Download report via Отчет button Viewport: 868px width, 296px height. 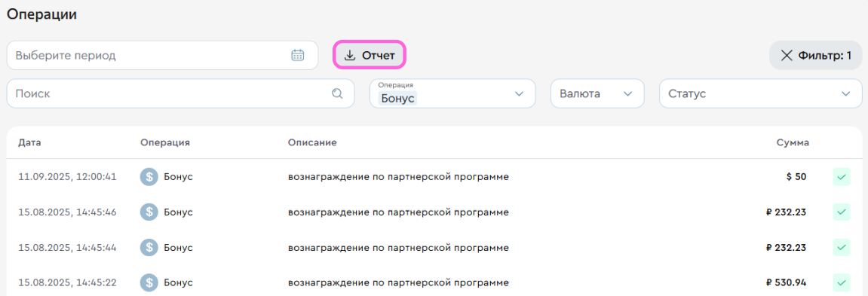370,55
